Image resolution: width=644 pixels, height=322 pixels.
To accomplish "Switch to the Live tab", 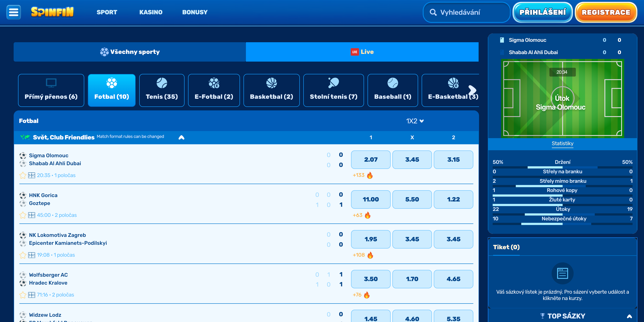I will coord(362,52).
